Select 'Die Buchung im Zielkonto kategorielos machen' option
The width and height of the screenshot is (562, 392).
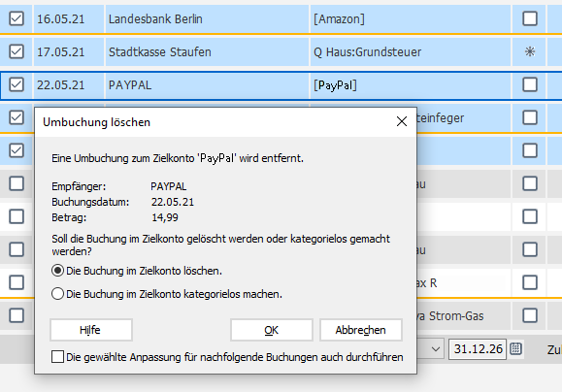(57, 294)
